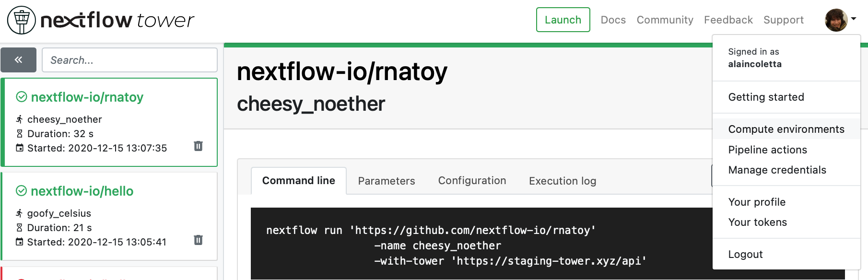Screen dimensions: 868x280
Task: Click the goofy_celsius run name in sidebar
Action: coord(59,213)
